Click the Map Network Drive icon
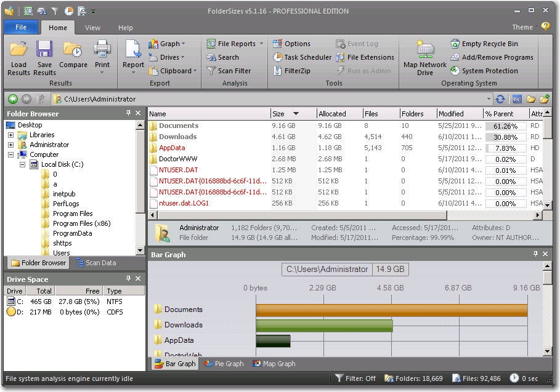This screenshot has width=560, height=392. 424,55
